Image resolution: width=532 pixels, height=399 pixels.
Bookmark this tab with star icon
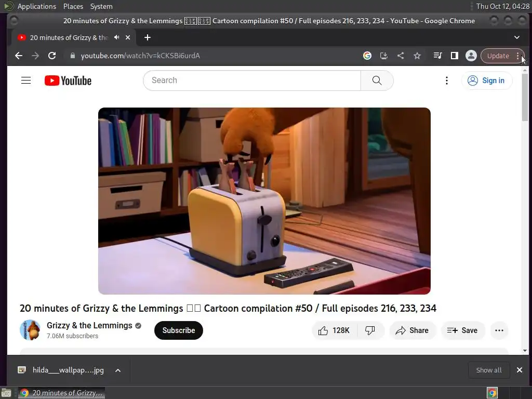tap(417, 56)
